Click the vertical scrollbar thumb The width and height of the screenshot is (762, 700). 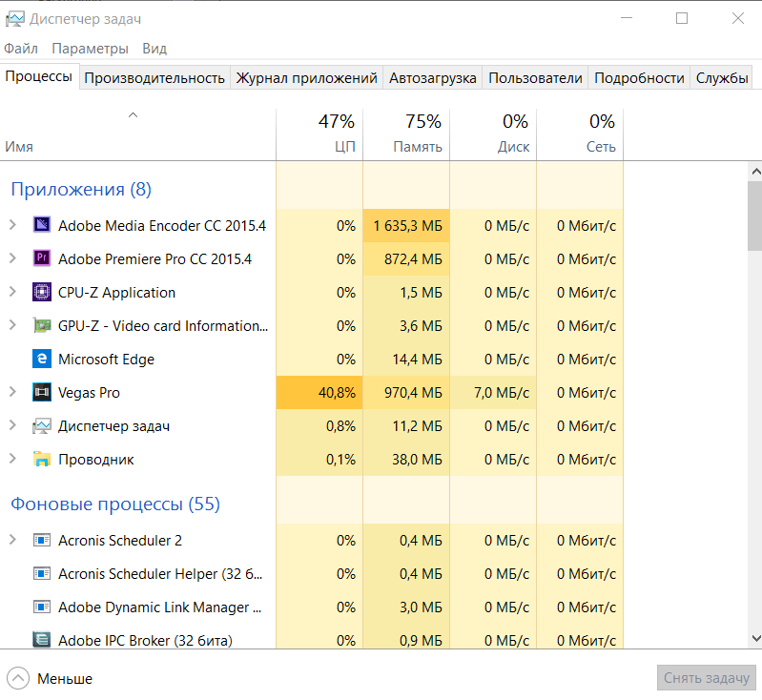[x=755, y=216]
